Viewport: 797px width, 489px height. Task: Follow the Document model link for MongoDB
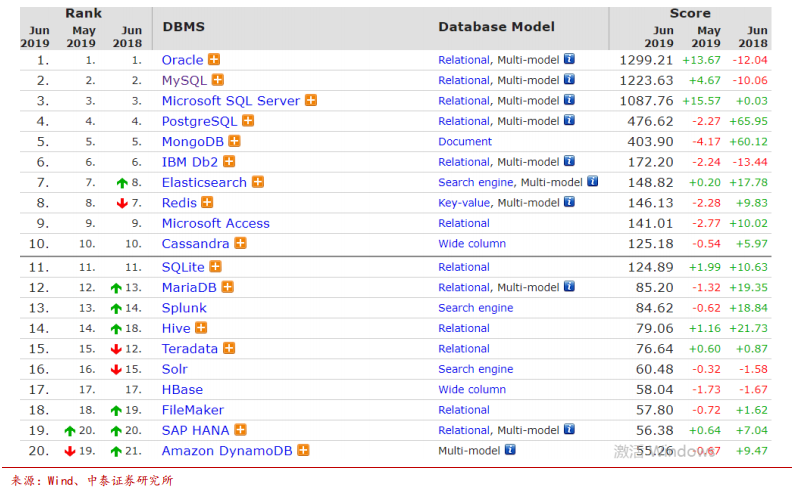[x=465, y=141]
